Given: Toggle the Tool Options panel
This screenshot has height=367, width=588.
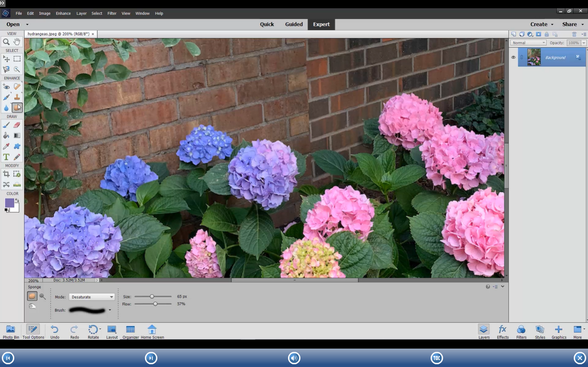Looking at the screenshot, I should click(34, 331).
